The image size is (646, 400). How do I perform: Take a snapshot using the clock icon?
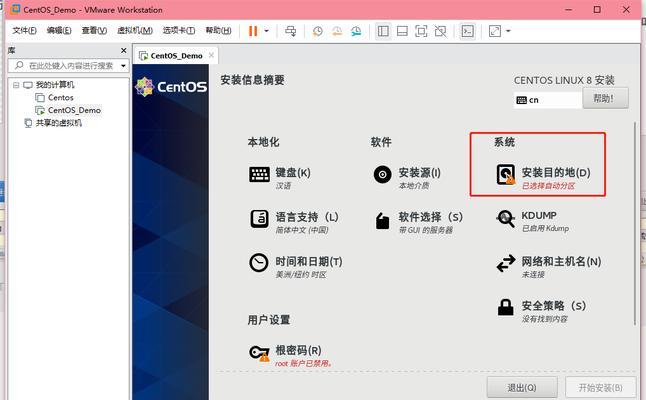[317, 31]
